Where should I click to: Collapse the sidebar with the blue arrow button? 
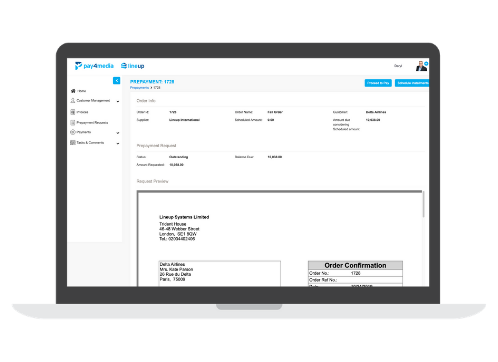(x=116, y=80)
